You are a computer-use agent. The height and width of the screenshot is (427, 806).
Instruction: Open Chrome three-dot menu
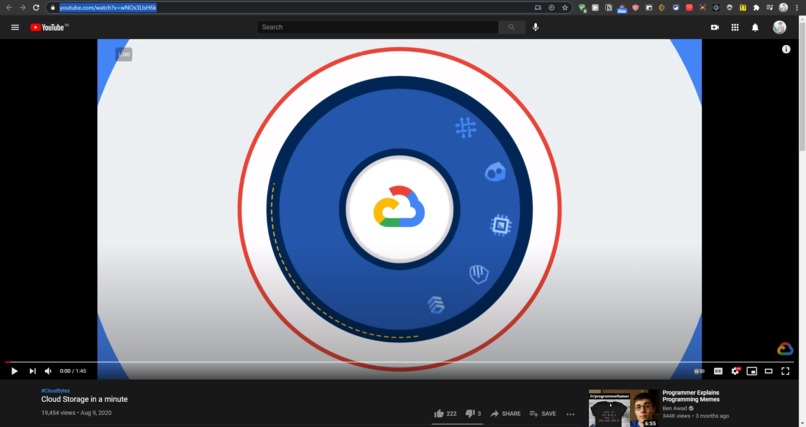point(797,8)
